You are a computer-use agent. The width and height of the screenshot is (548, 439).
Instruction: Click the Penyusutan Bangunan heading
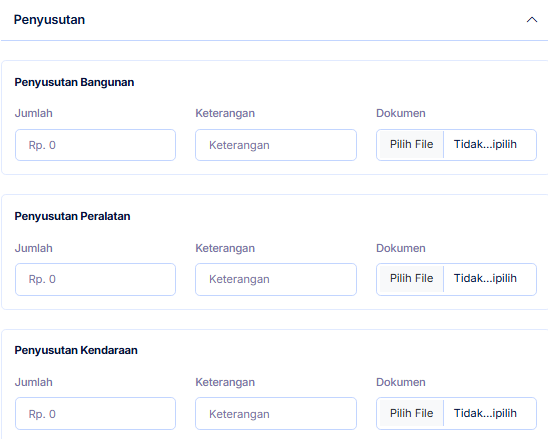(x=74, y=82)
